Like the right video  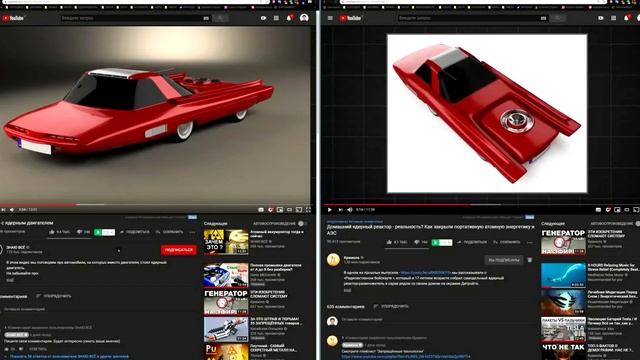click(397, 242)
